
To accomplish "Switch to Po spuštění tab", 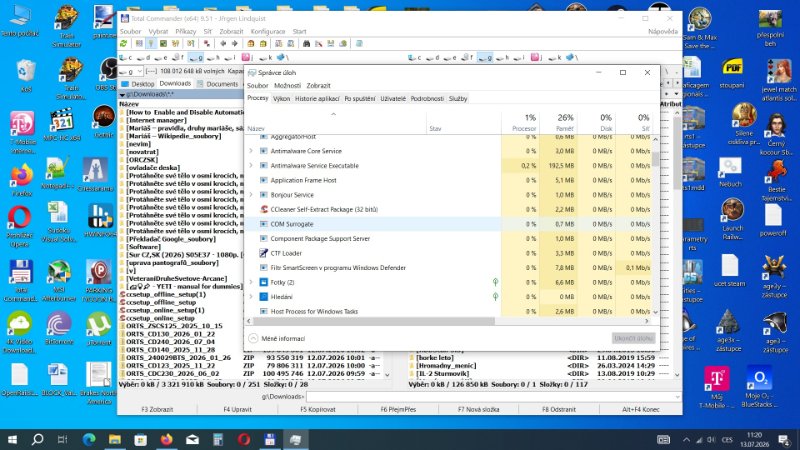I will point(360,98).
